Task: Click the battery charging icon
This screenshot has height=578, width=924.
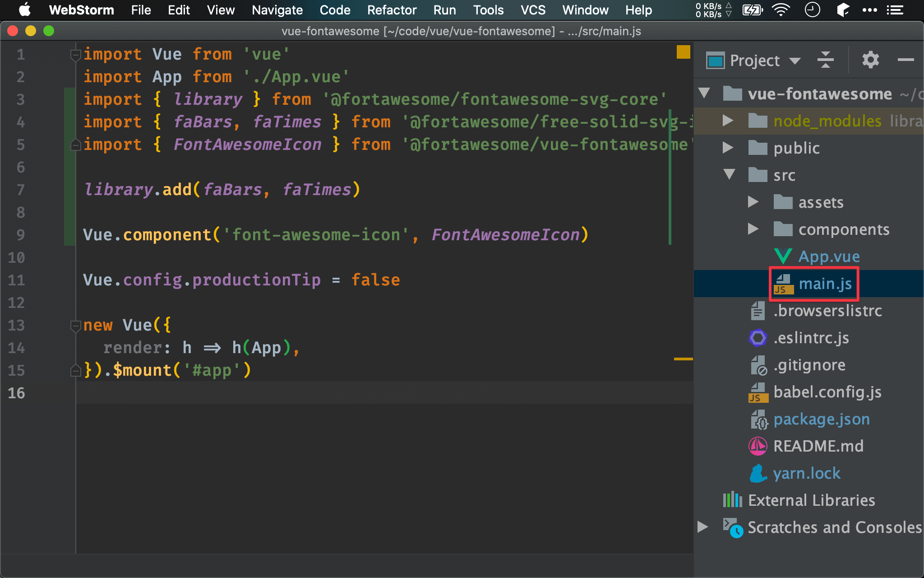Action: point(752,9)
